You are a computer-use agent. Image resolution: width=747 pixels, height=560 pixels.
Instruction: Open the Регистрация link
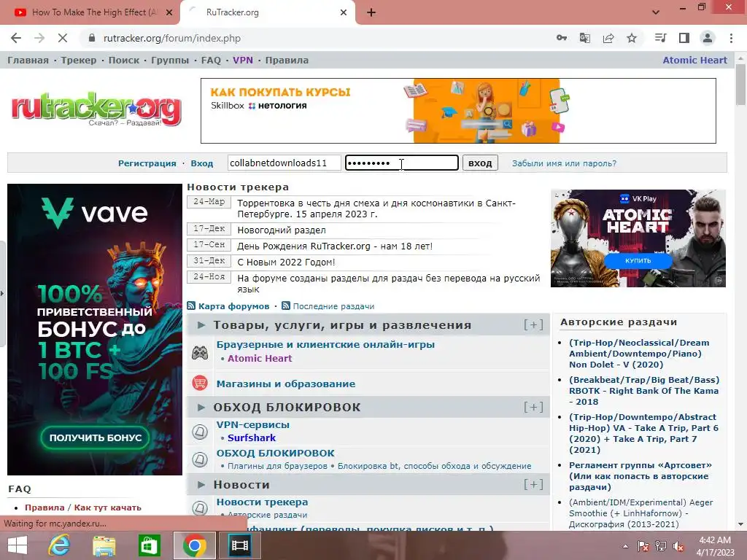tap(147, 163)
